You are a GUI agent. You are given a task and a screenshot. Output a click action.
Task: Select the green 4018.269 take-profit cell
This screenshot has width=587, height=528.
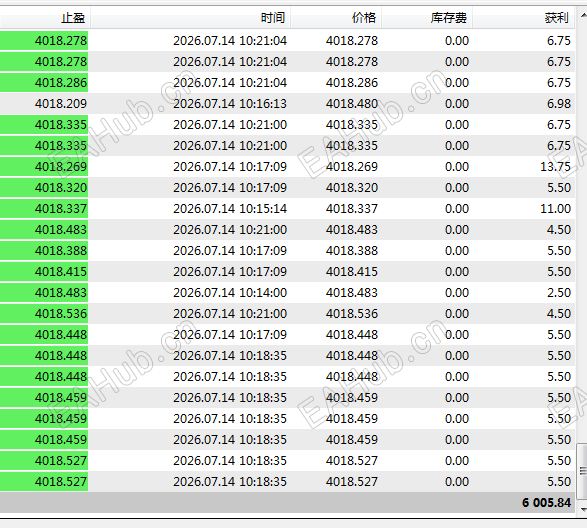[x=44, y=167]
